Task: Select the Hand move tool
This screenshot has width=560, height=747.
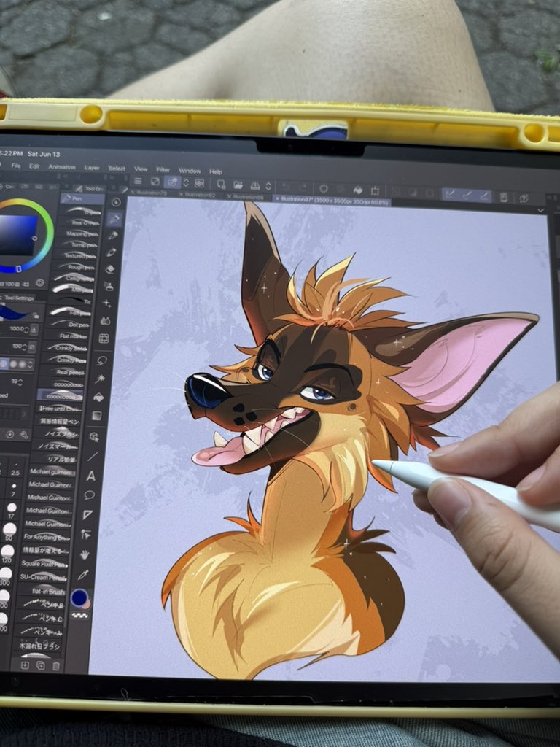Action: [x=85, y=554]
